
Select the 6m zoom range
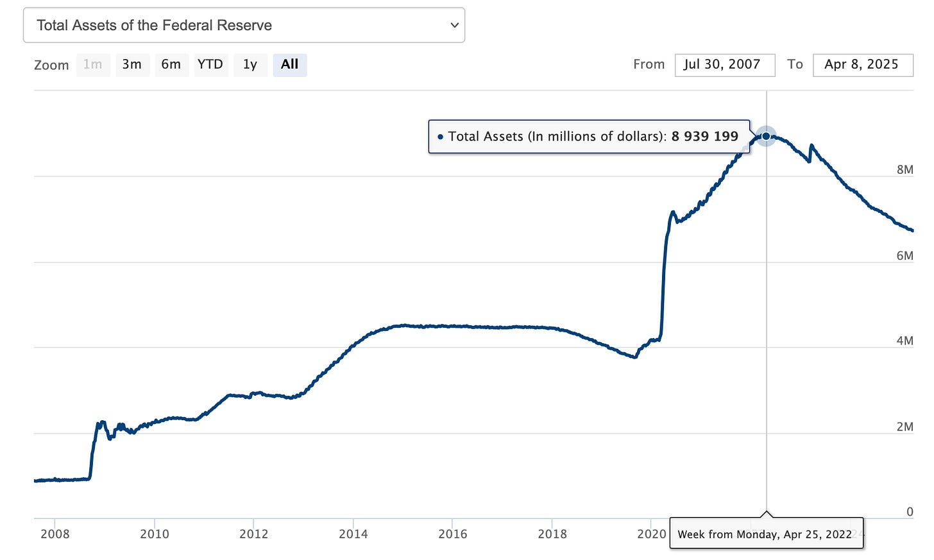coord(171,64)
